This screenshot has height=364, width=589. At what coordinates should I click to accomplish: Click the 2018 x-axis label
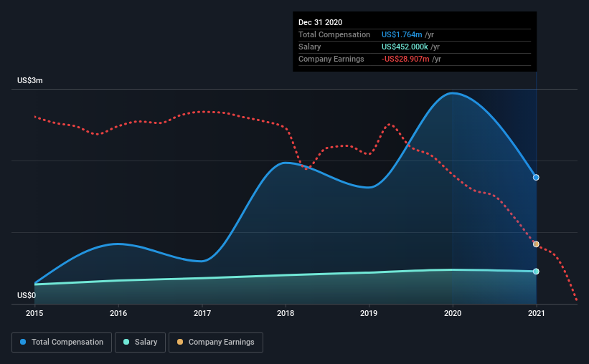click(286, 313)
